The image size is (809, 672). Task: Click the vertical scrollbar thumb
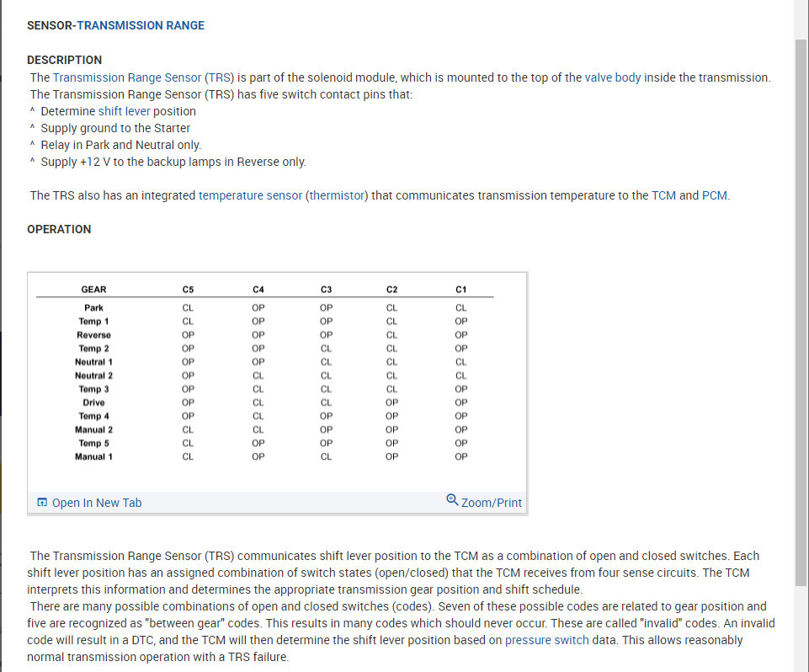[x=801, y=312]
